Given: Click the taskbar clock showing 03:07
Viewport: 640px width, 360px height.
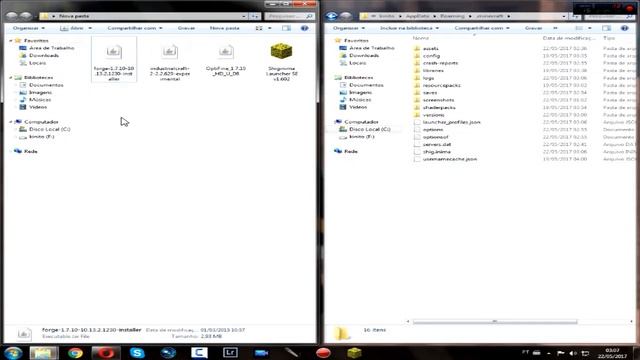Looking at the screenshot, I should (x=612, y=353).
